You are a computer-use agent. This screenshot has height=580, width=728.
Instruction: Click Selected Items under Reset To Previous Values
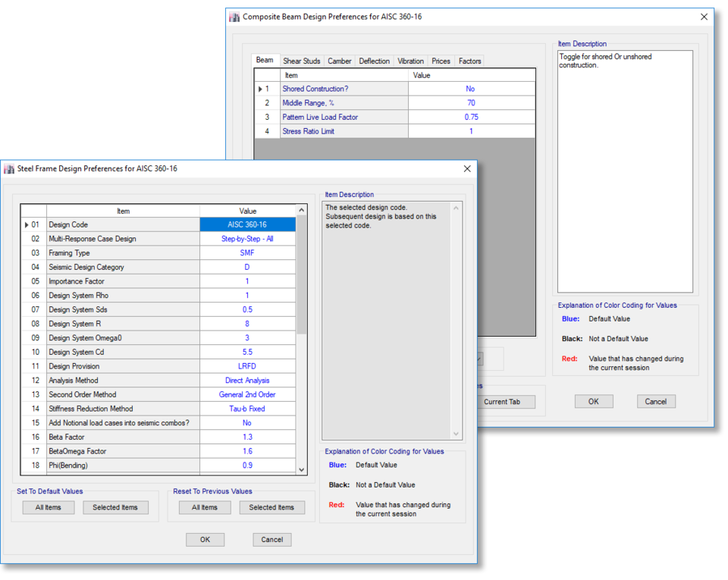click(x=271, y=507)
